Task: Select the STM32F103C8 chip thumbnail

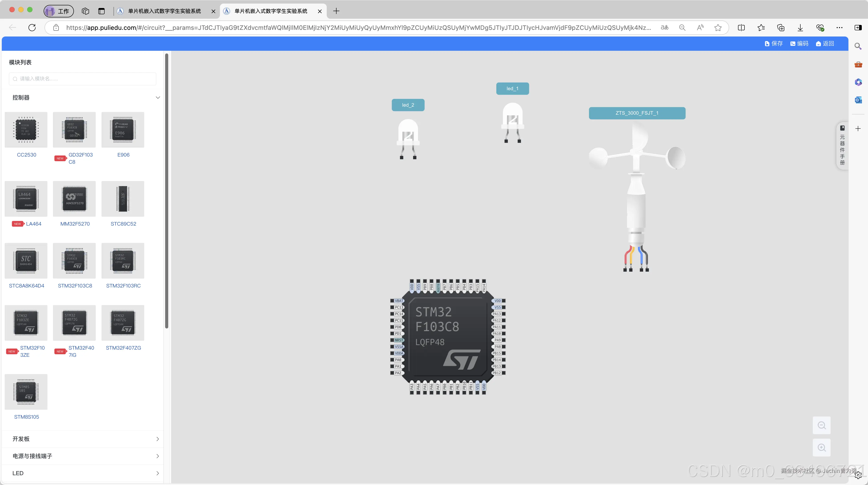Action: [75, 261]
